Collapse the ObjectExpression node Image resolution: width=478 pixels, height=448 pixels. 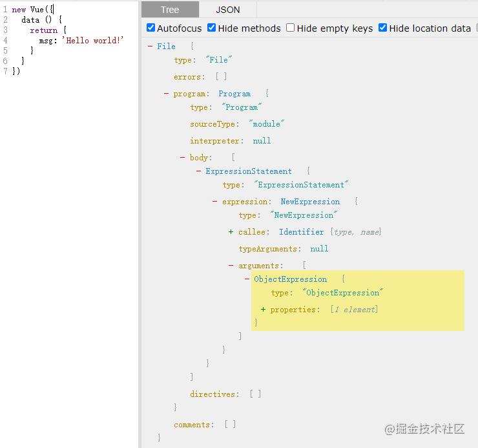[x=247, y=279]
